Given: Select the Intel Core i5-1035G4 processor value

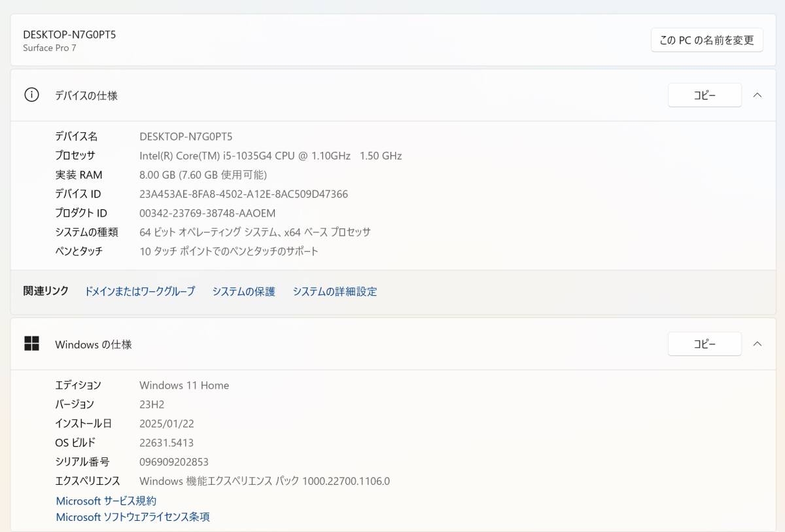Looking at the screenshot, I should [x=271, y=156].
